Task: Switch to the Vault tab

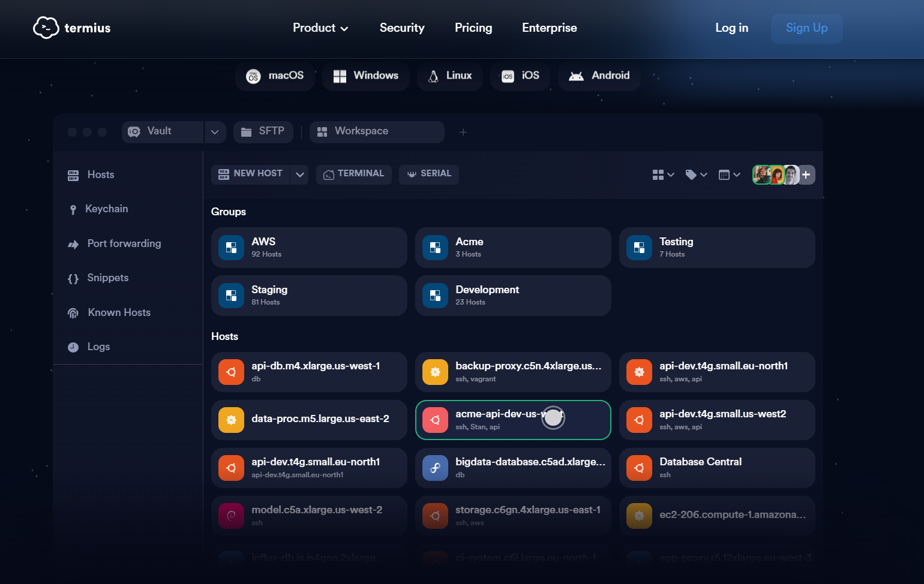Action: pos(162,132)
